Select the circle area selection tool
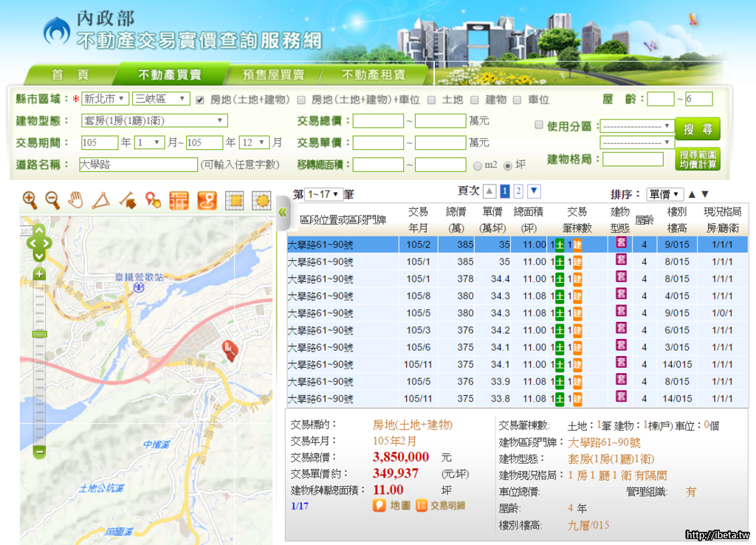Image resolution: width=756 pixels, height=545 pixels. (x=261, y=199)
